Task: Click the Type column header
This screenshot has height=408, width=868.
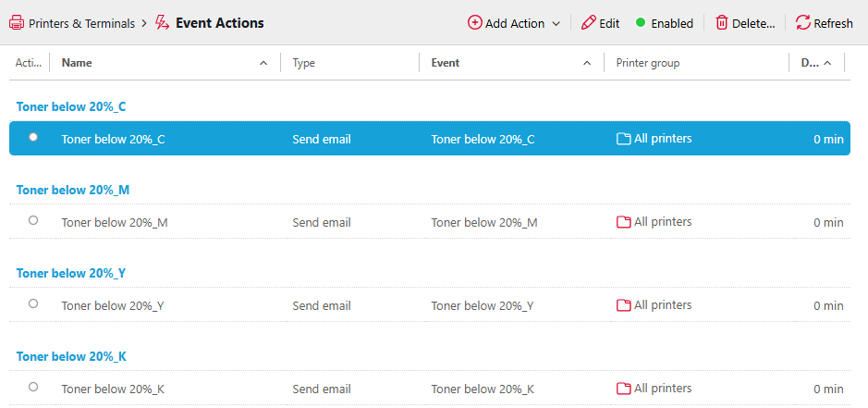Action: tap(303, 63)
